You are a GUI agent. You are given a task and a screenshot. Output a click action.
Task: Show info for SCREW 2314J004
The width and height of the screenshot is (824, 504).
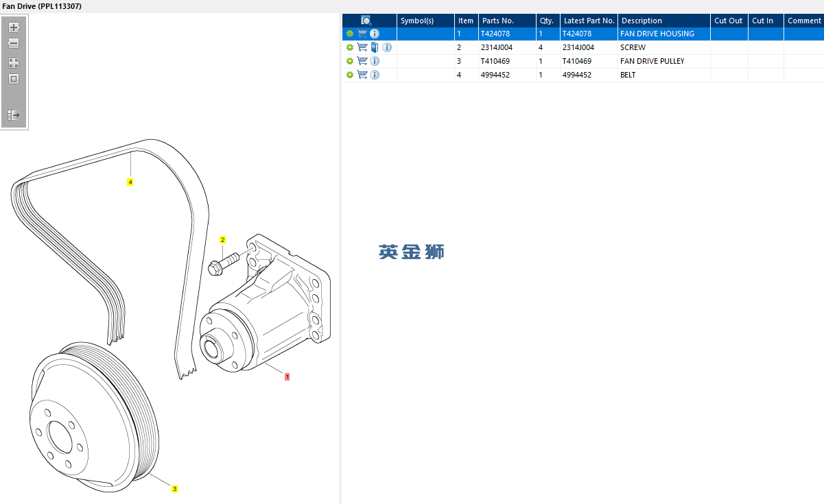387,47
